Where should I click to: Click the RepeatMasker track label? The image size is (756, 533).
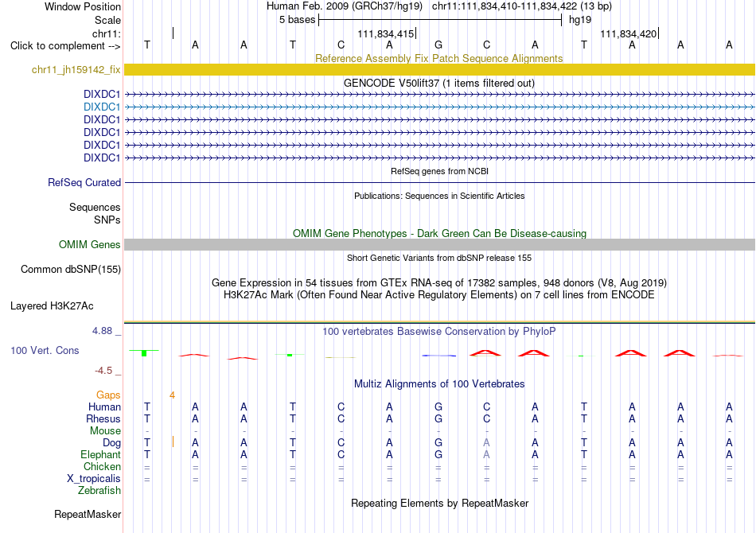pos(88,514)
